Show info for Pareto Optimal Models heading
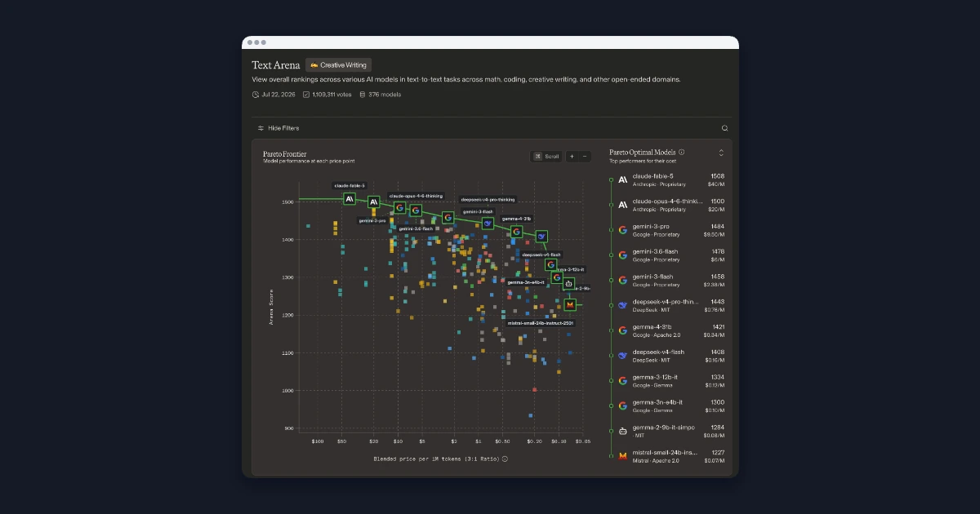 (681, 152)
